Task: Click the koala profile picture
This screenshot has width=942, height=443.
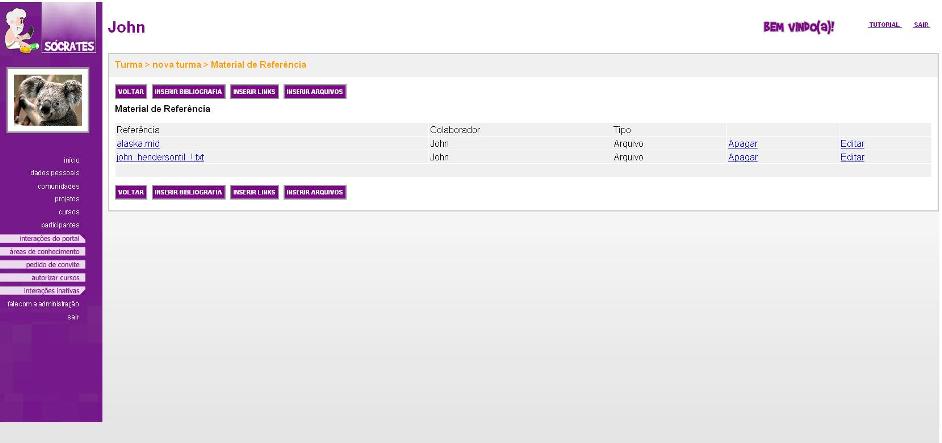Action: (x=50, y=100)
